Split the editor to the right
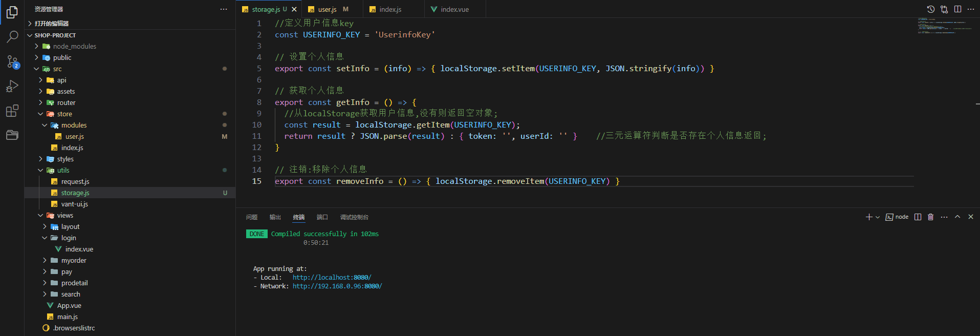This screenshot has width=980, height=336. coord(957,9)
